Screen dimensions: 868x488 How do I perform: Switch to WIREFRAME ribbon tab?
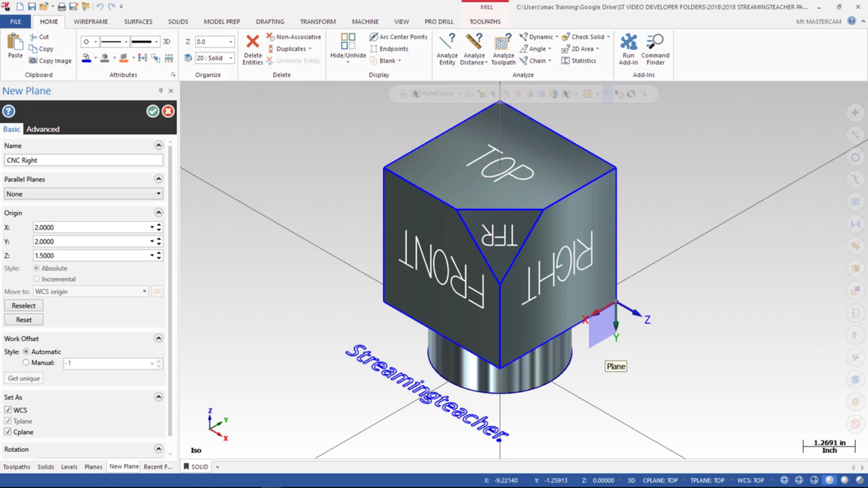pyautogui.click(x=91, y=21)
